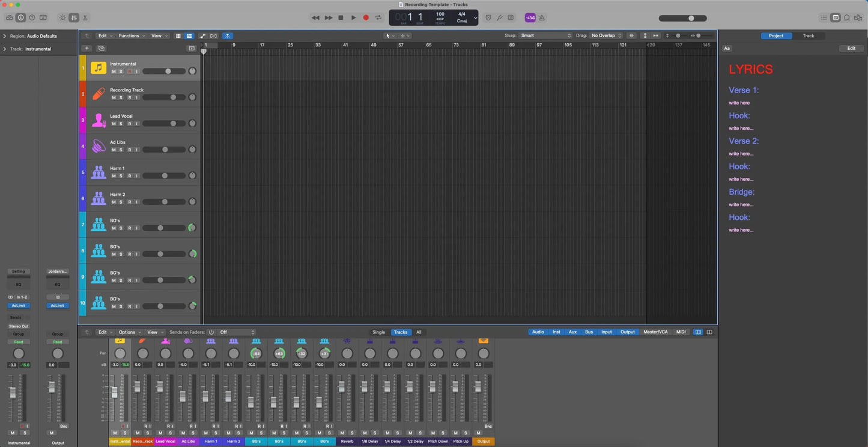The height and width of the screenshot is (447, 868).
Task: Open the Inspector from the control bar
Action: pyautogui.click(x=20, y=17)
